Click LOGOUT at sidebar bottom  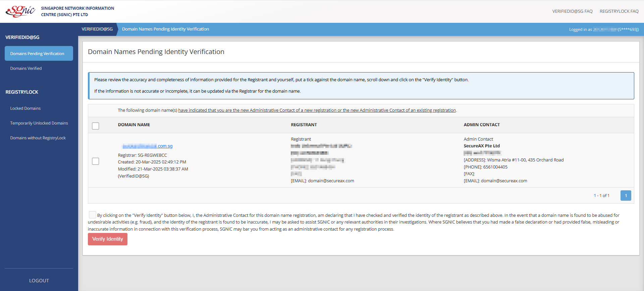(x=39, y=281)
